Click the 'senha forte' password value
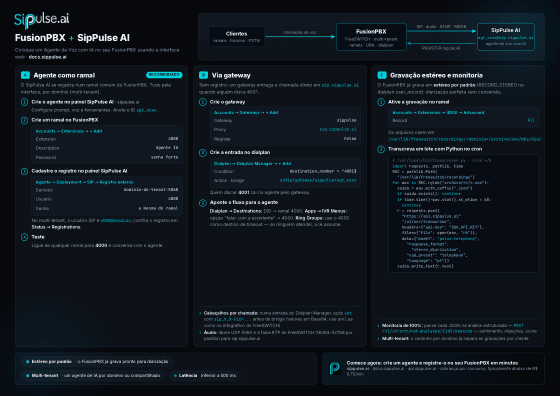Screen dimensions: 560x396 click(164, 157)
